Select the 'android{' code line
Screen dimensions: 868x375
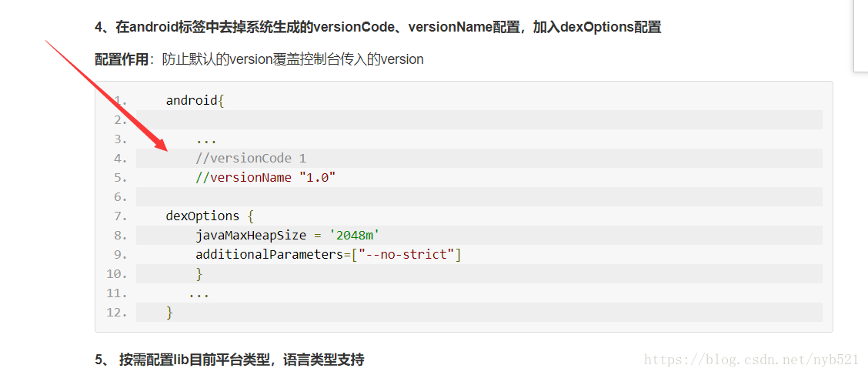coord(195,101)
